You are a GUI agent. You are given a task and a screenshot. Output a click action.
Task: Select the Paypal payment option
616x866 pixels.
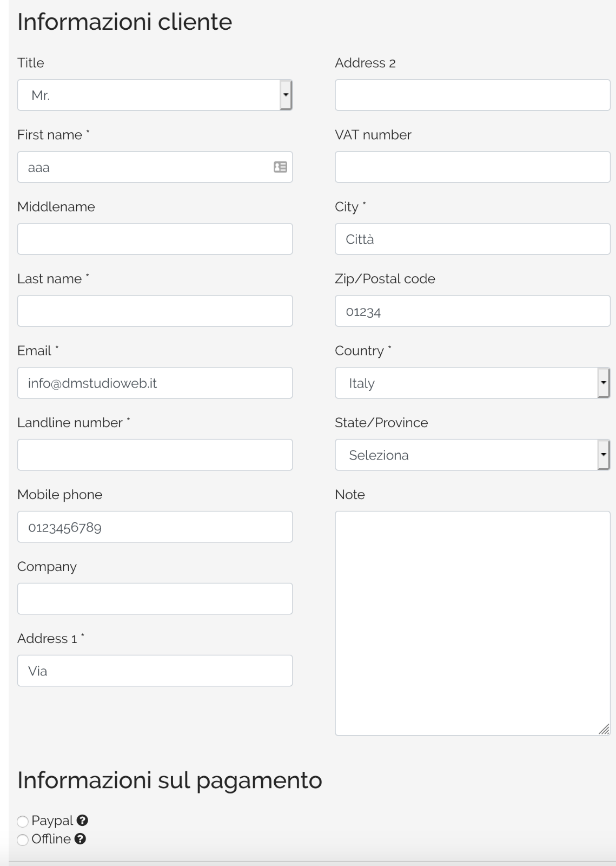pyautogui.click(x=23, y=822)
